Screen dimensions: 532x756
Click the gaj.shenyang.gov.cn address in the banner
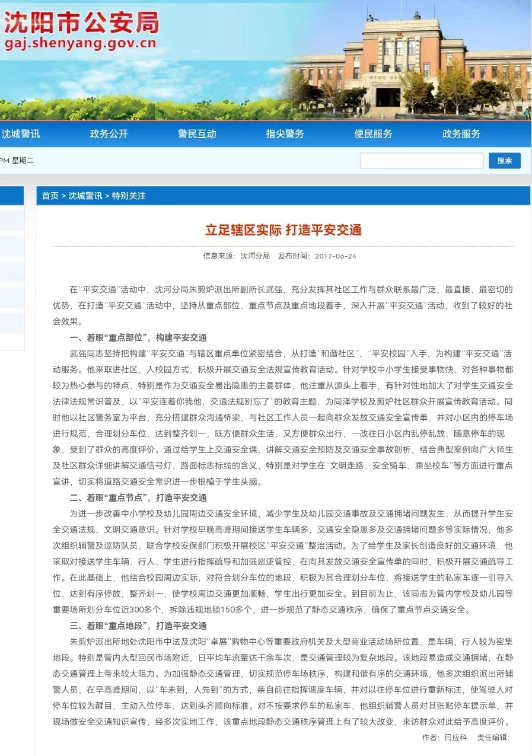pyautogui.click(x=80, y=43)
